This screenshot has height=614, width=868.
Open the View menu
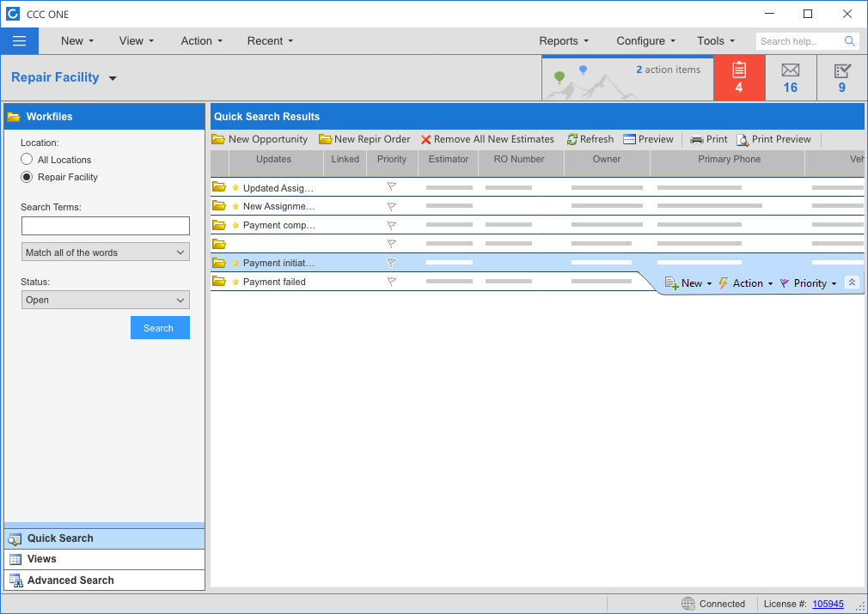point(137,41)
